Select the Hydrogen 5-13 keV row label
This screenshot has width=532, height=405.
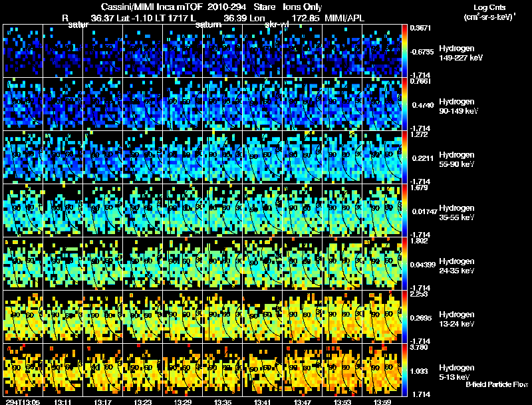click(457, 372)
